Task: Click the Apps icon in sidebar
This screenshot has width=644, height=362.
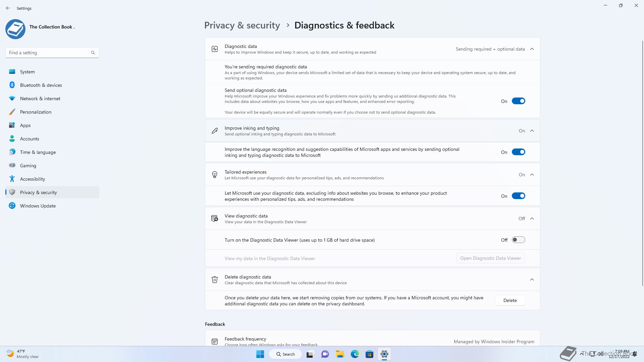Action: click(12, 125)
